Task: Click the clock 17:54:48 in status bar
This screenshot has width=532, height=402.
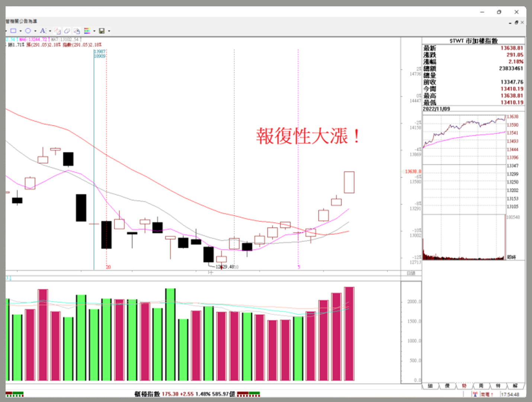Action: [510, 395]
